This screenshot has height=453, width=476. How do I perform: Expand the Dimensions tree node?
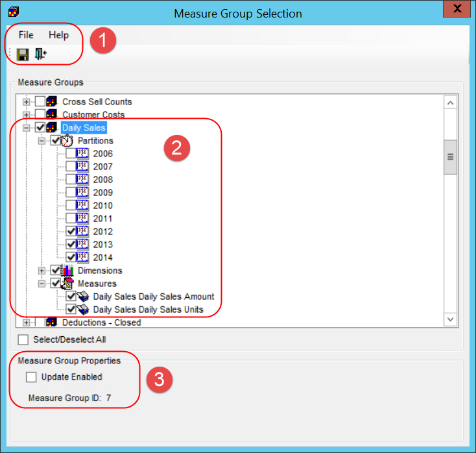tap(42, 271)
